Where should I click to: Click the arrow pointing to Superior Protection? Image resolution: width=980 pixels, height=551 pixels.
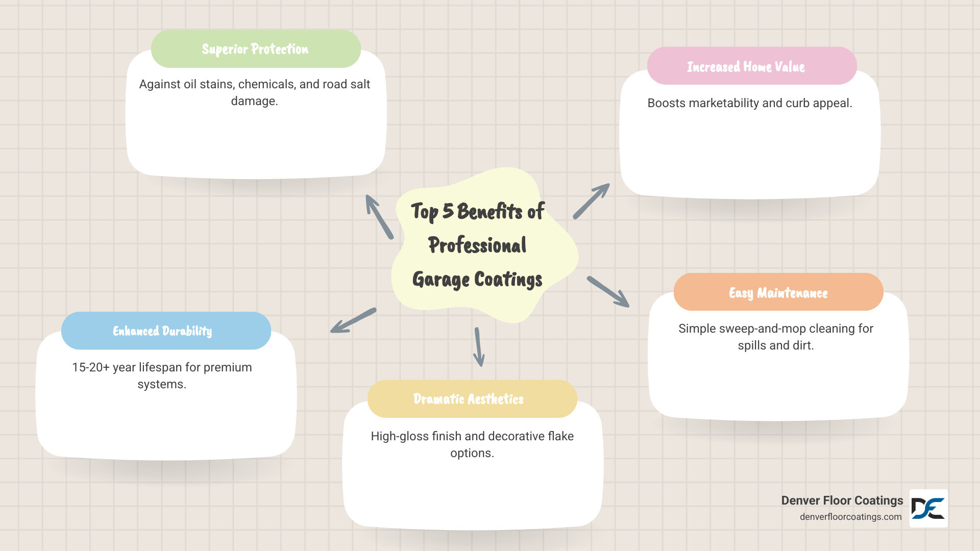tap(379, 217)
